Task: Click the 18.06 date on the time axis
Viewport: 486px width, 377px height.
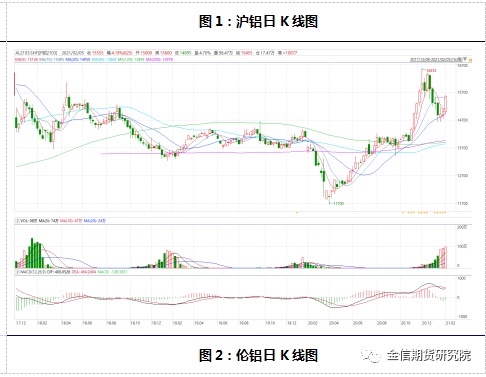Action: pyautogui.click(x=87, y=323)
